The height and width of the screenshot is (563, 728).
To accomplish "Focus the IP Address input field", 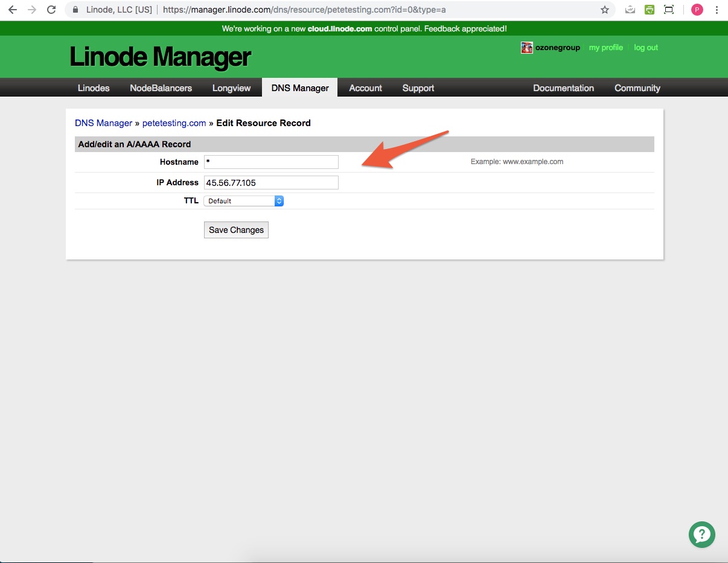I will 271,182.
